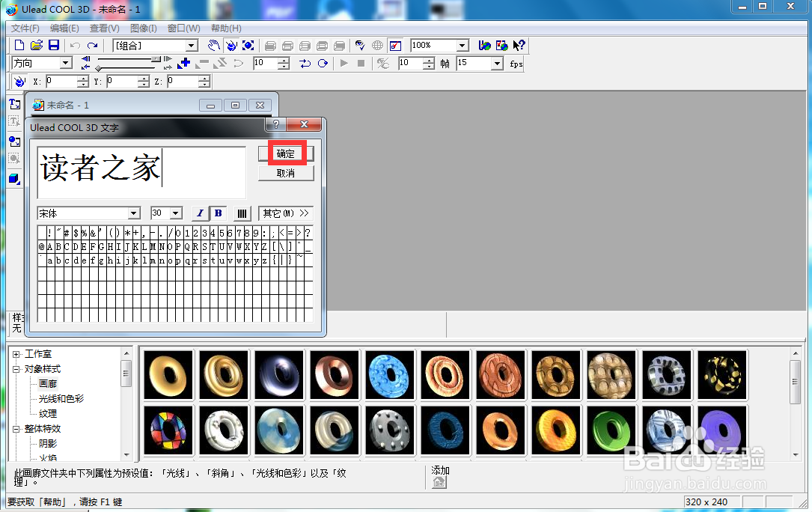Screen dimensions: 812x512
Task: Toggle italic in the text dialog
Action: pos(200,213)
